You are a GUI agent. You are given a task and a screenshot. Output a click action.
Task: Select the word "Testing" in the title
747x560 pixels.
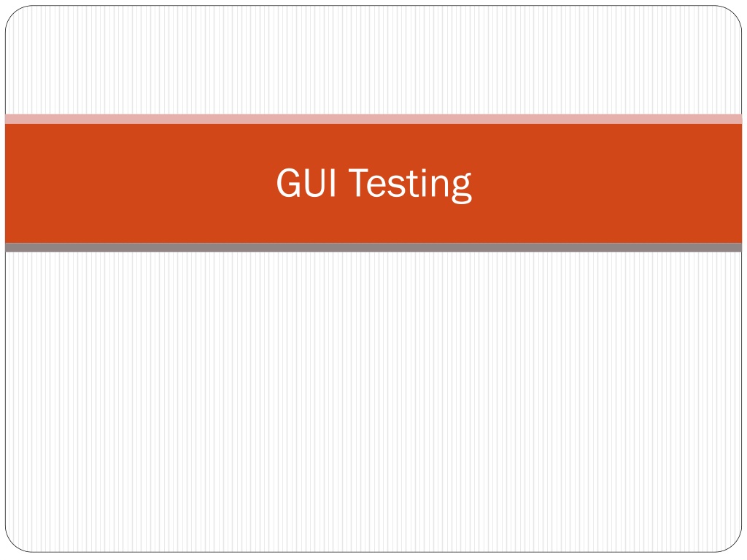[x=410, y=184]
